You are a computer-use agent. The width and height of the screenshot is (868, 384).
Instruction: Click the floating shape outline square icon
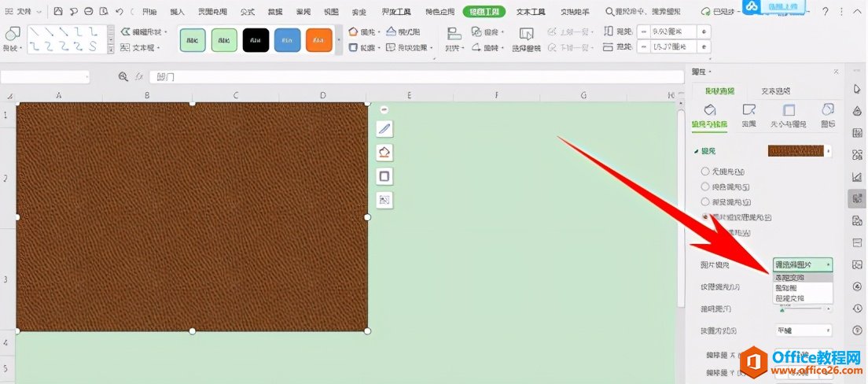click(x=384, y=177)
